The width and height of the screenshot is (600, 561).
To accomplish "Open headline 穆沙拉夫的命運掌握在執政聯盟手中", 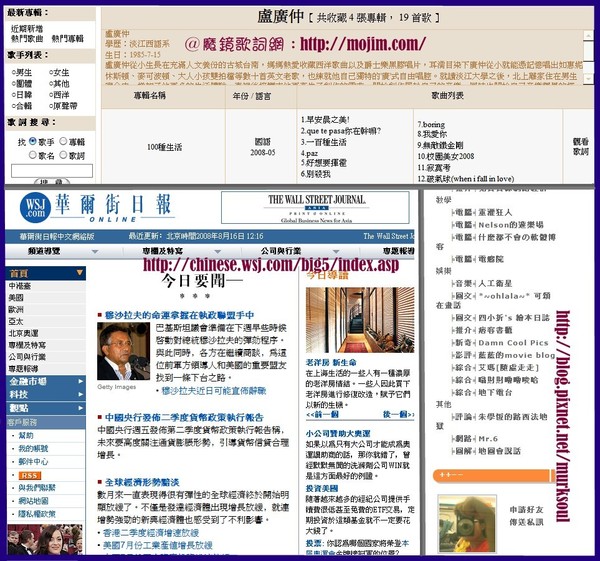I will pos(179,315).
